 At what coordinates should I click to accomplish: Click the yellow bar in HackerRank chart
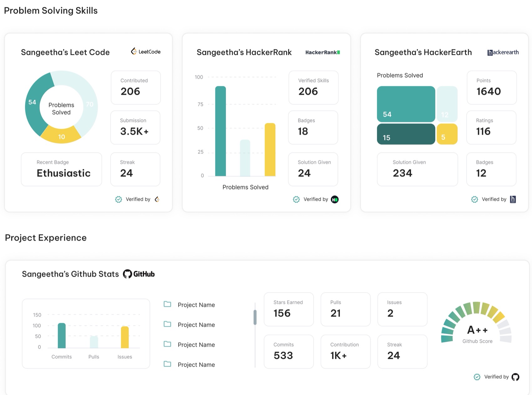tap(270, 149)
